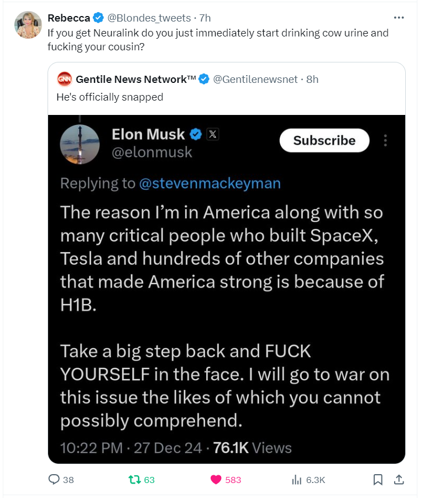Image resolution: width=429 pixels, height=504 pixels.
Task: Open the 7h post timestamp
Action: click(x=205, y=18)
